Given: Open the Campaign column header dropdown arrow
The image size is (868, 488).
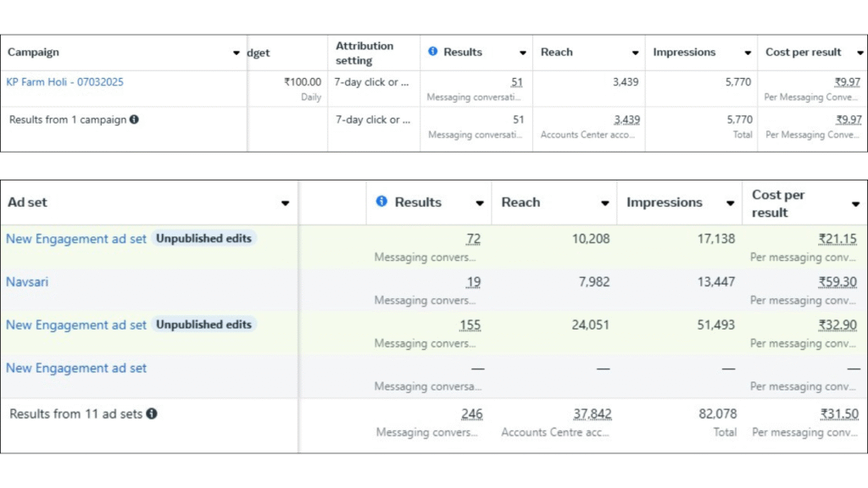Looking at the screenshot, I should [236, 53].
